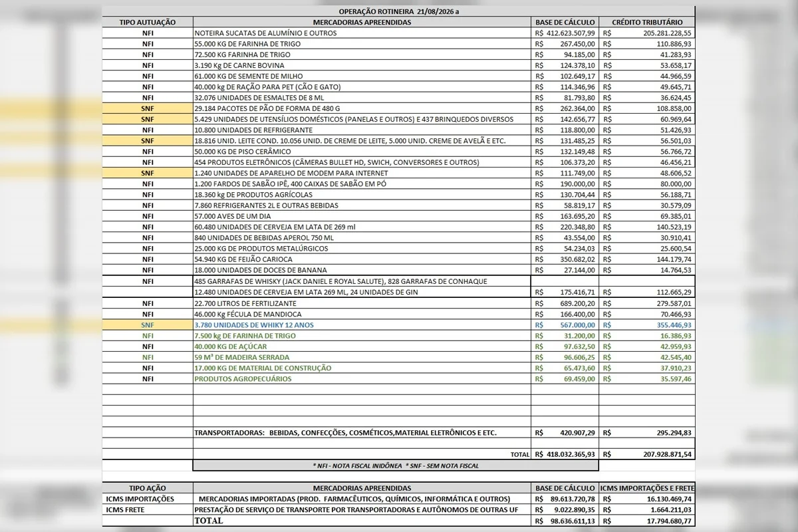Click value 350.682,02 in feijão row
798x532 pixels.
point(577,259)
